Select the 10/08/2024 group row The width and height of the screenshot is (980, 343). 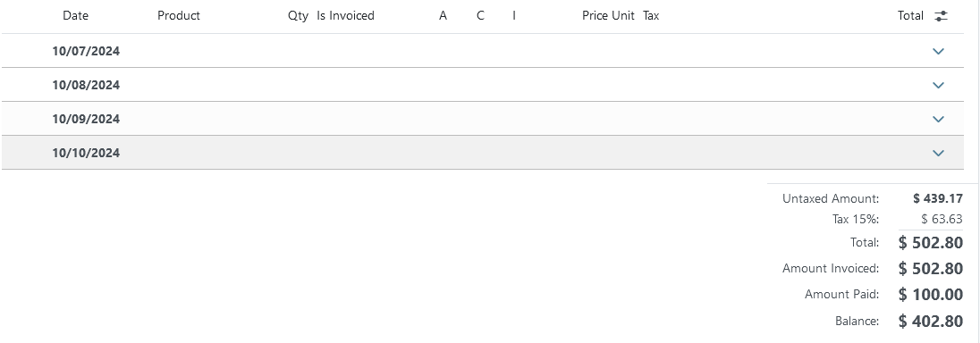482,85
